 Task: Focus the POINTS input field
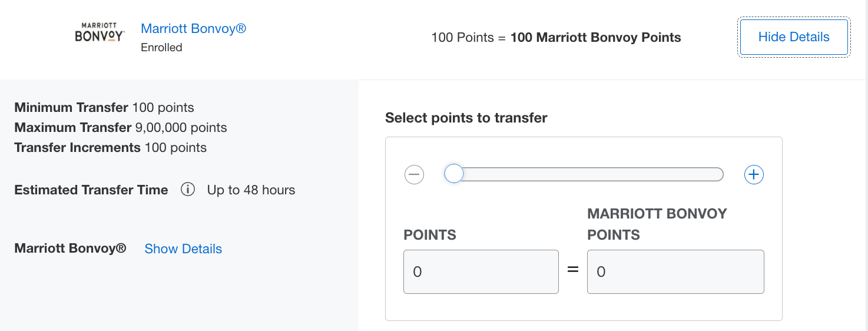(481, 272)
